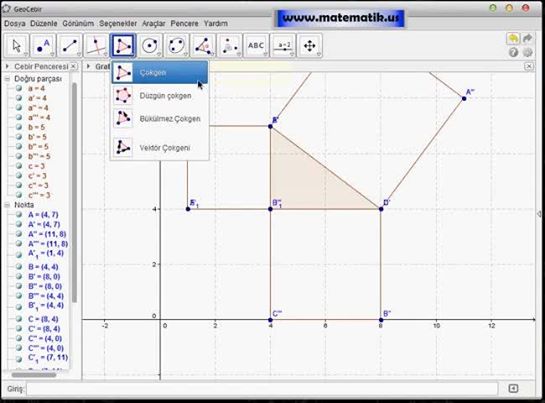Select the ellipse conic tool
This screenshot has height=403, width=545.
[x=176, y=46]
